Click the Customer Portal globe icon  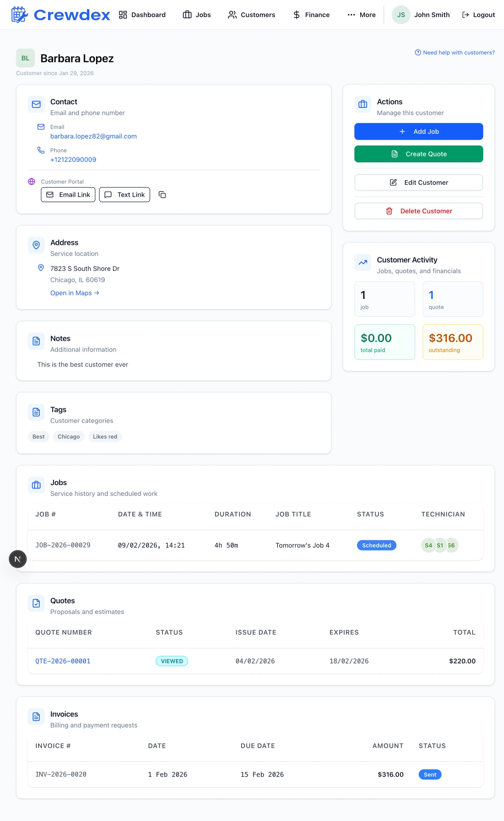pyautogui.click(x=32, y=181)
